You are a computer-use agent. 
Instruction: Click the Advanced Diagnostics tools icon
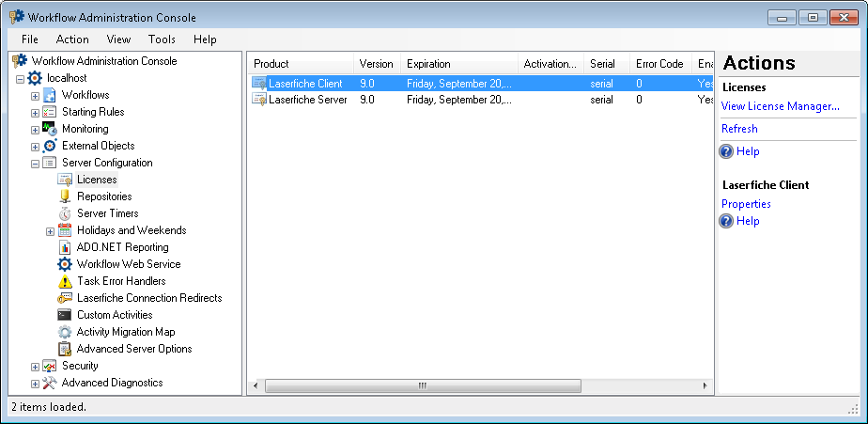tap(50, 383)
